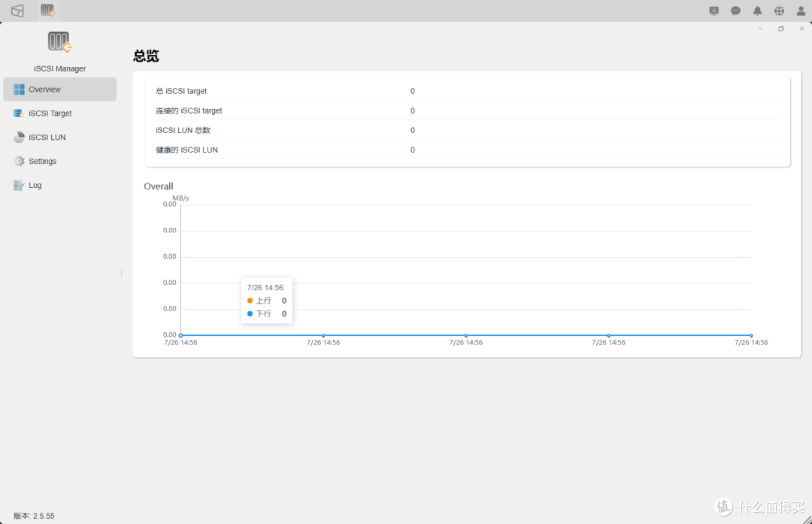Click the '总览' page heading

(146, 56)
